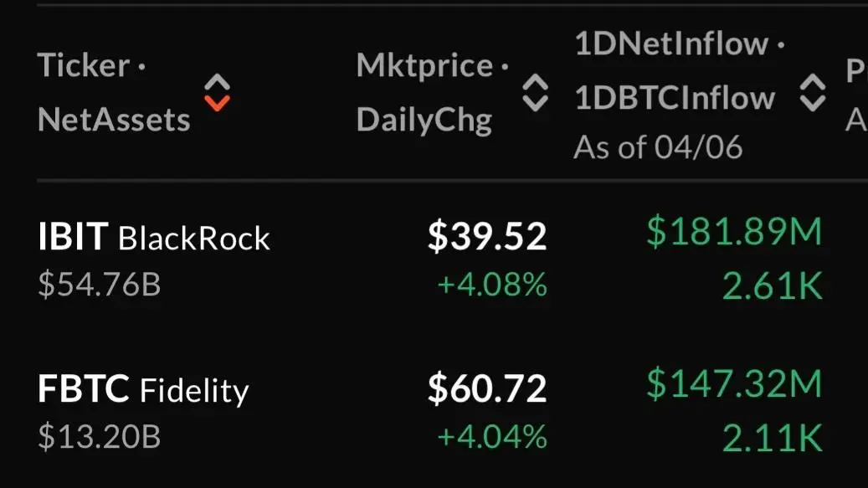Click FBTC net assets $13.20B
The height and width of the screenshot is (488, 868).
[x=99, y=437]
